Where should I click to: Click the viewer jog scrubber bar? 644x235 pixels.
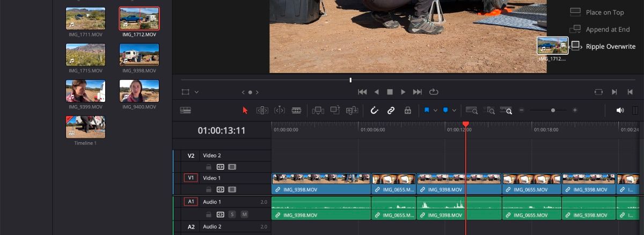point(408,80)
